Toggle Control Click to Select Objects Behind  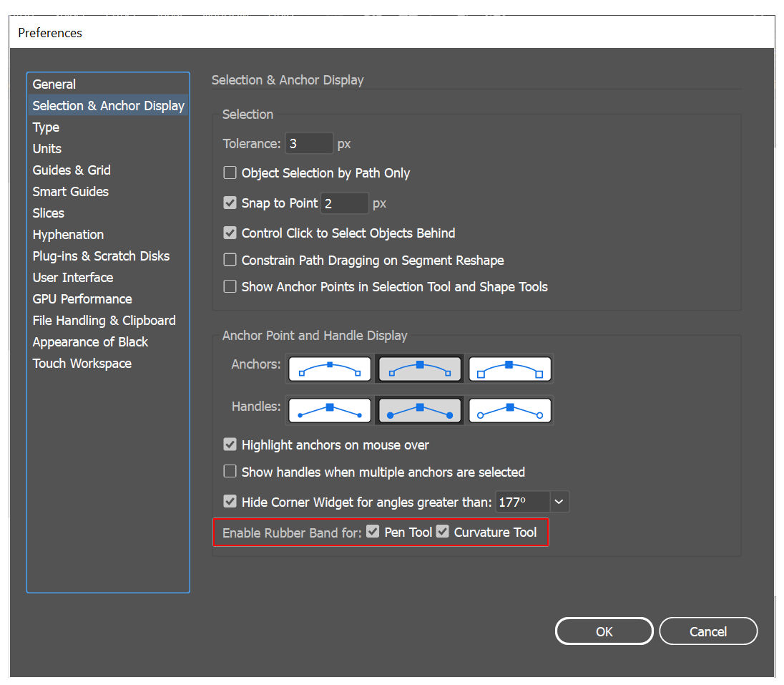[x=230, y=233]
